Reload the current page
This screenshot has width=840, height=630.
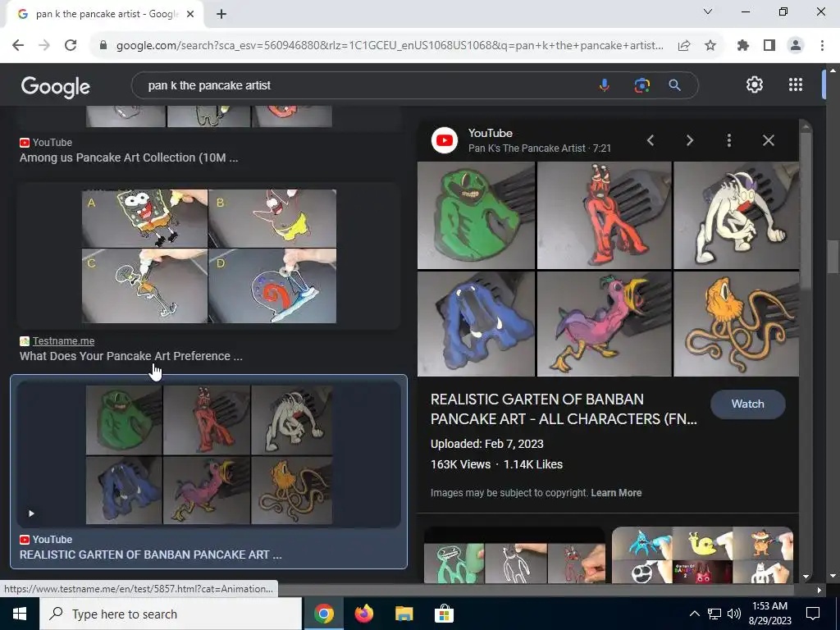click(x=71, y=46)
